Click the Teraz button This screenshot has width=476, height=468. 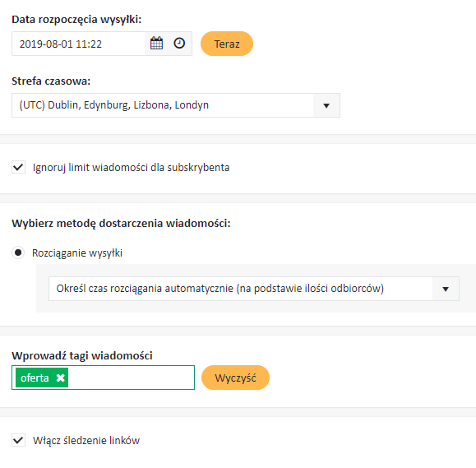pos(227,44)
